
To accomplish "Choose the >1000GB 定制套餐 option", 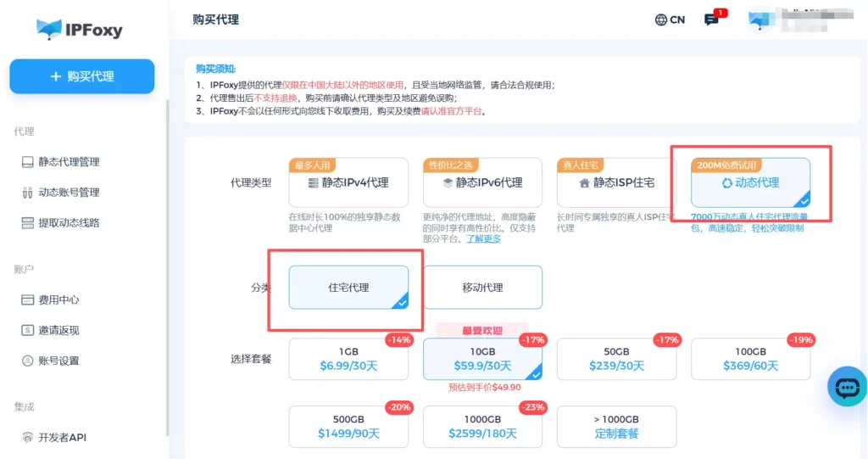I will (x=616, y=427).
